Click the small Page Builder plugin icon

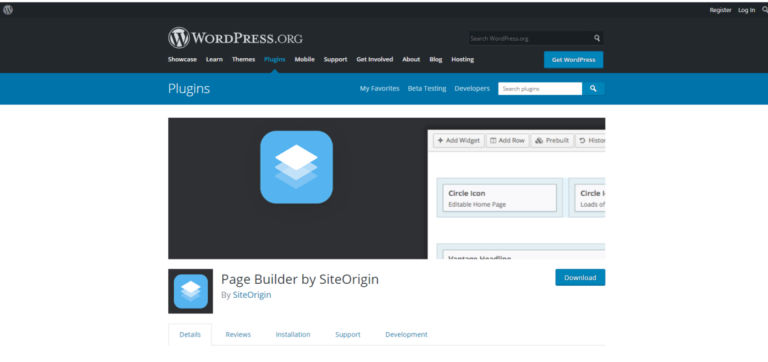pos(191,291)
